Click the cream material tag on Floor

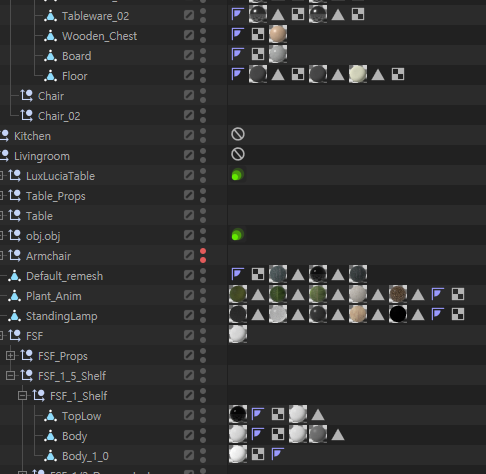tap(358, 74)
